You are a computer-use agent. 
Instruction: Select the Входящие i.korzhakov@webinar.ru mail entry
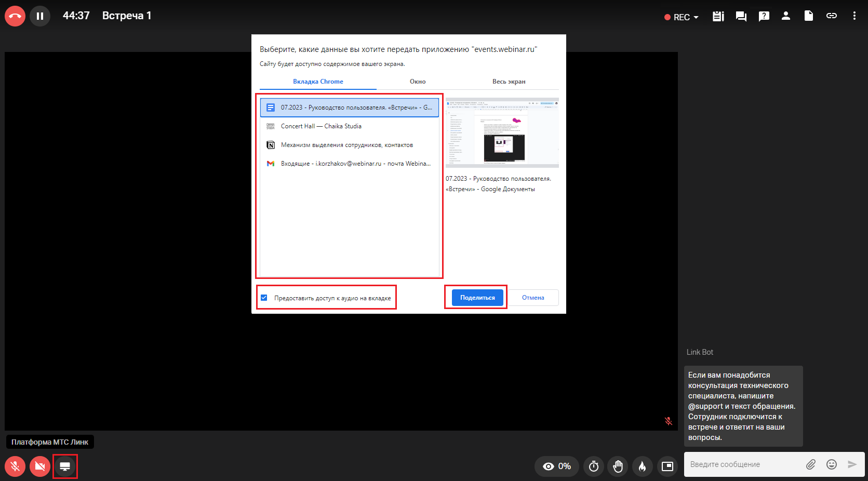coord(350,164)
